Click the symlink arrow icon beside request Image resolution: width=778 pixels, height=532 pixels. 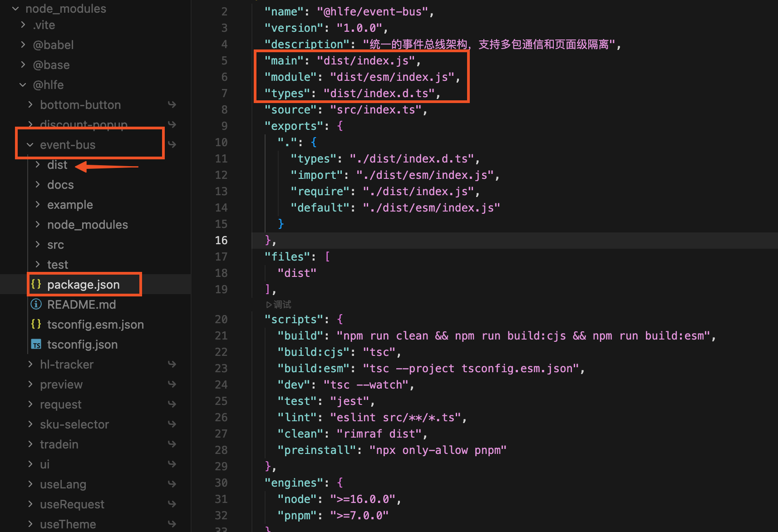pos(172,404)
